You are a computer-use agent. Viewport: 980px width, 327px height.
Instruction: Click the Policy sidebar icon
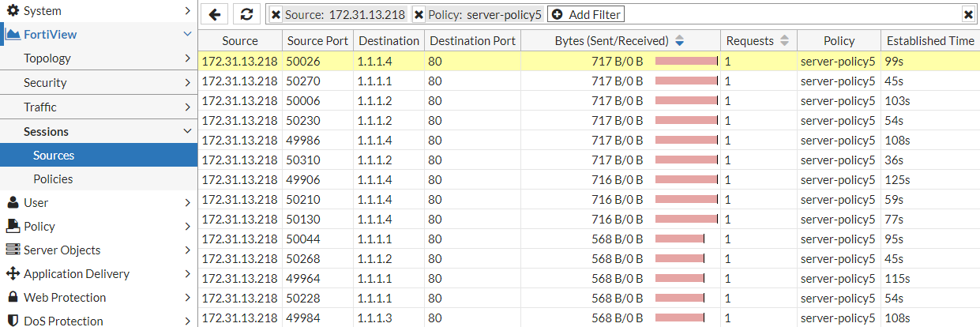12,226
